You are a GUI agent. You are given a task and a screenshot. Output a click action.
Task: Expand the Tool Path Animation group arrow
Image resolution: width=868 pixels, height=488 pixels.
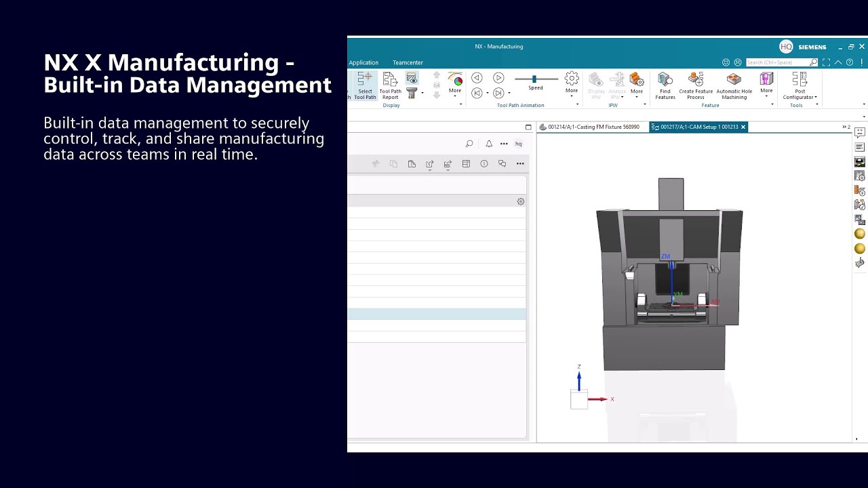(x=578, y=104)
